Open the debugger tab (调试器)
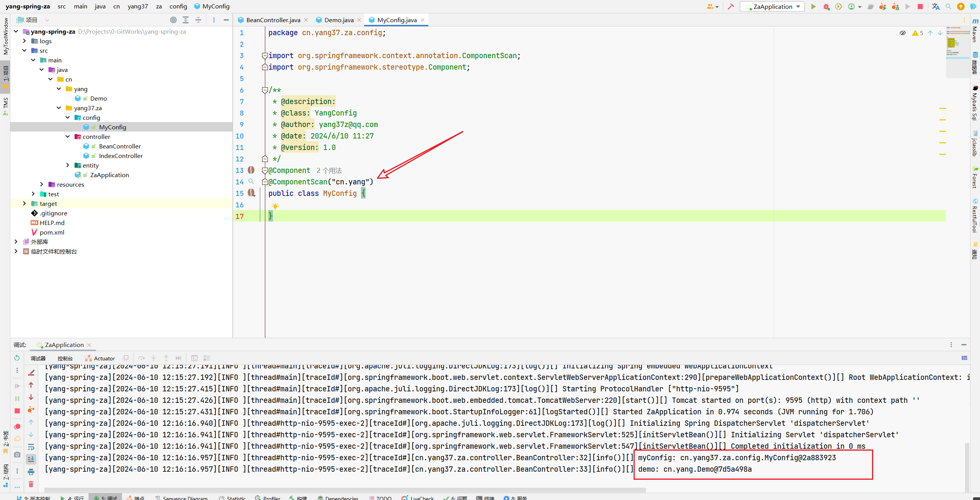 [38, 358]
